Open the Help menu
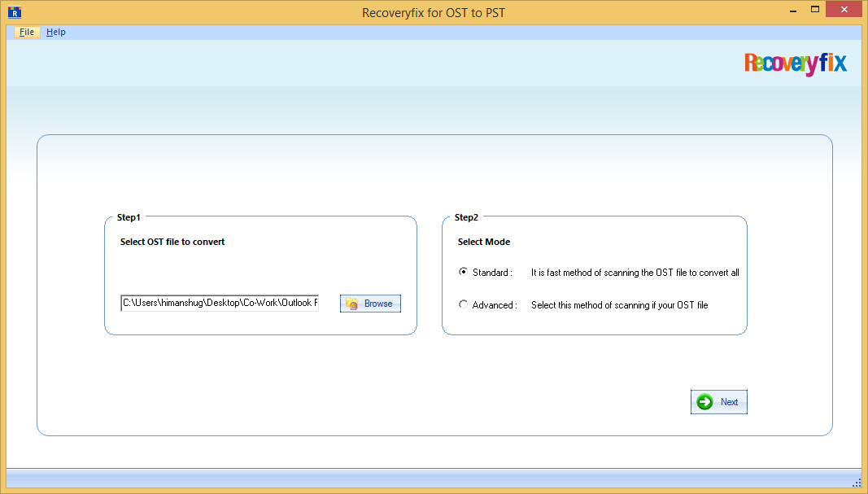This screenshot has height=494, width=868. click(56, 32)
